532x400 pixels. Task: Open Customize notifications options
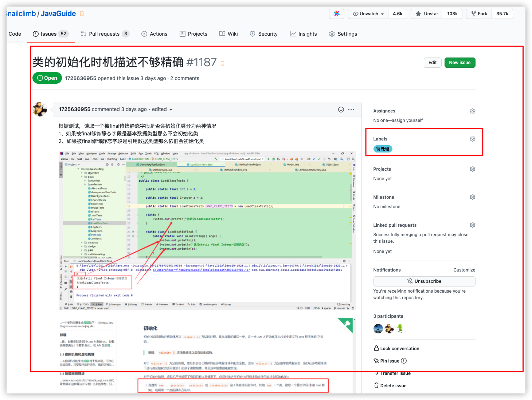pos(464,270)
